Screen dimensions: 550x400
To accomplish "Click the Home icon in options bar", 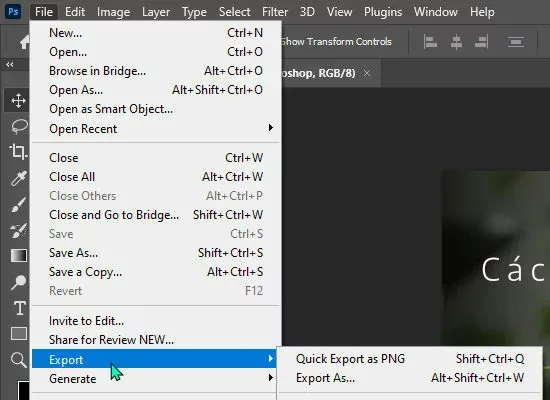I will (25, 42).
